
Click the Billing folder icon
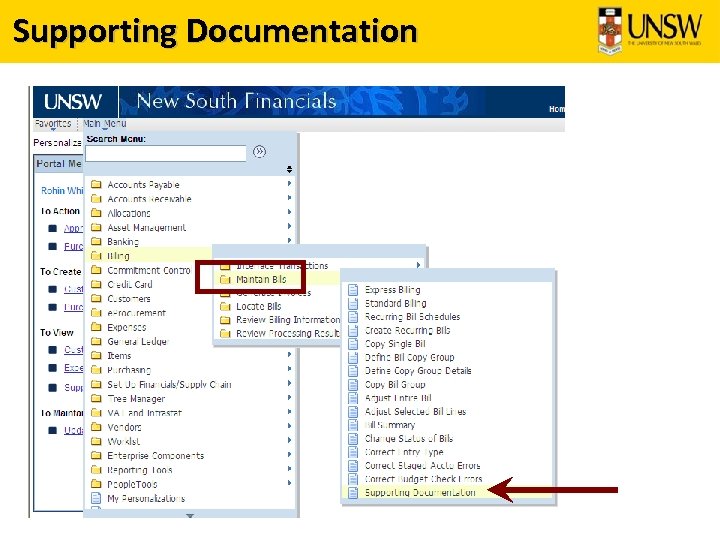click(x=96, y=256)
